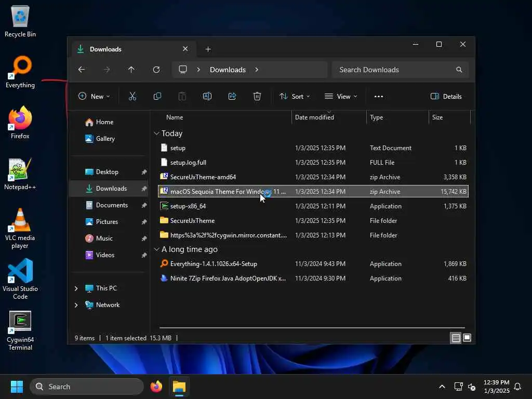Viewport: 532px width, 399px height.
Task: Show hidden system tray icons
Action: [x=442, y=387]
